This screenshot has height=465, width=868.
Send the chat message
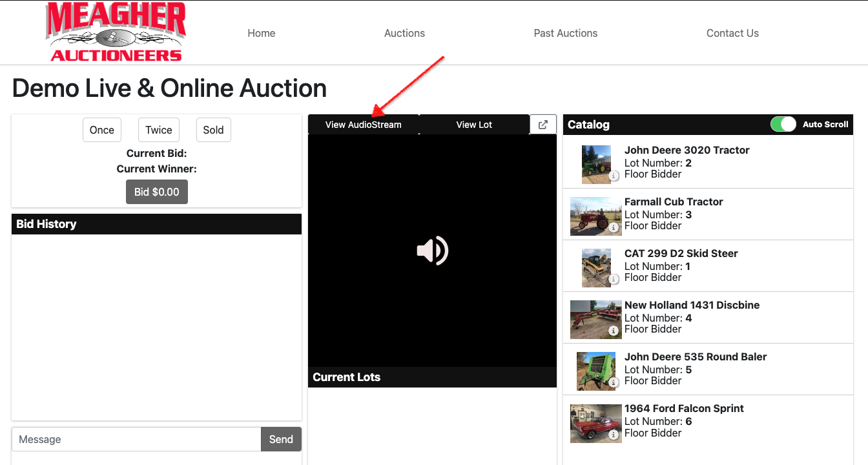[x=281, y=439]
